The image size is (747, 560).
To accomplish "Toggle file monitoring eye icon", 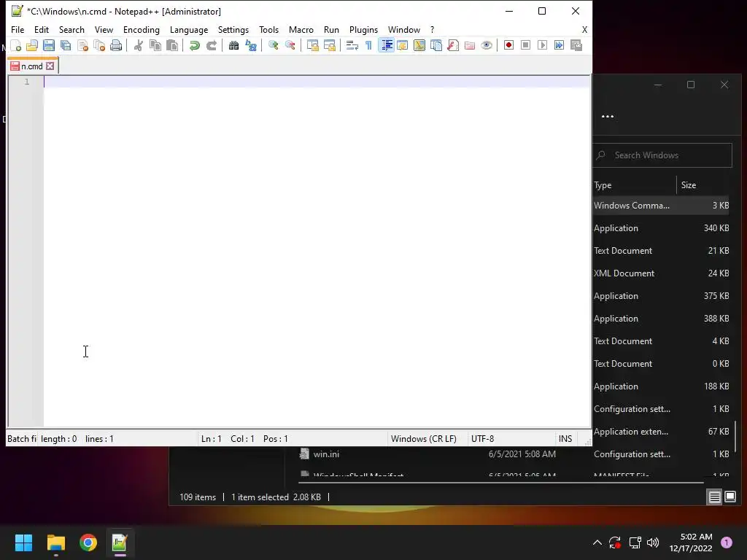I will point(487,45).
